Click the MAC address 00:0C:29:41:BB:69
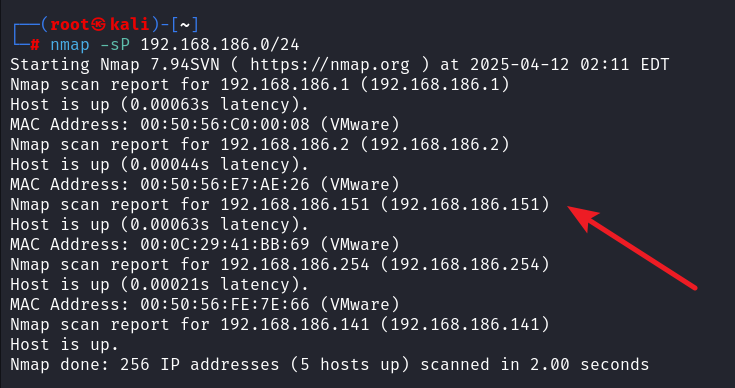 [225, 245]
